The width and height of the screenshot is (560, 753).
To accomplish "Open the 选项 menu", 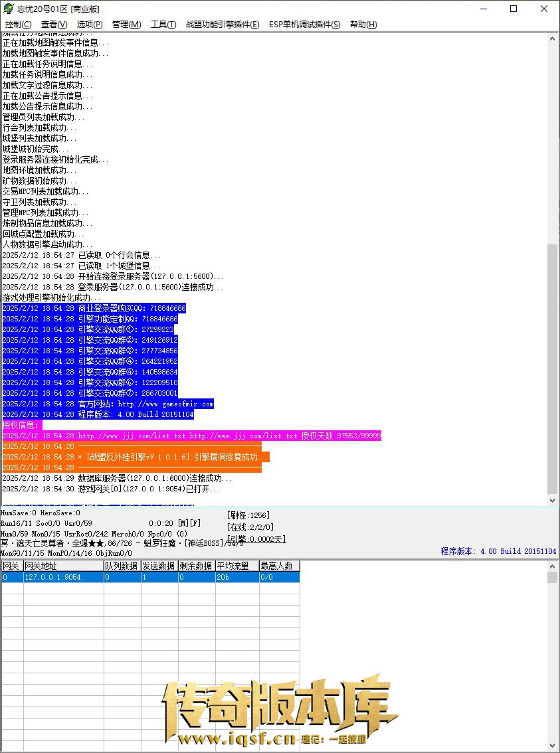I will pyautogui.click(x=90, y=25).
